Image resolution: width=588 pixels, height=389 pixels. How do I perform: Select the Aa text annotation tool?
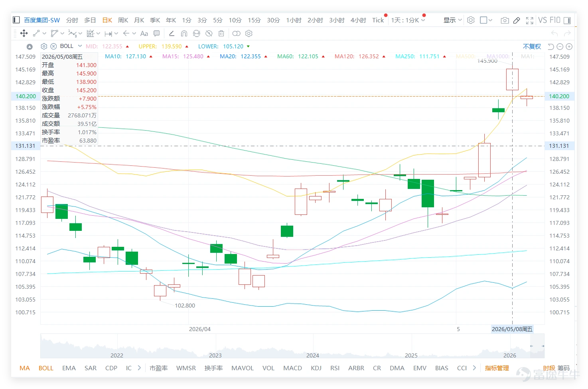coord(144,34)
